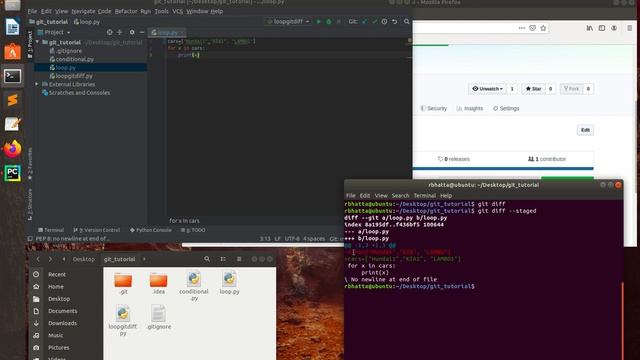This screenshot has height=360, width=640.
Task: Go forward in file manager
Action: [50, 259]
